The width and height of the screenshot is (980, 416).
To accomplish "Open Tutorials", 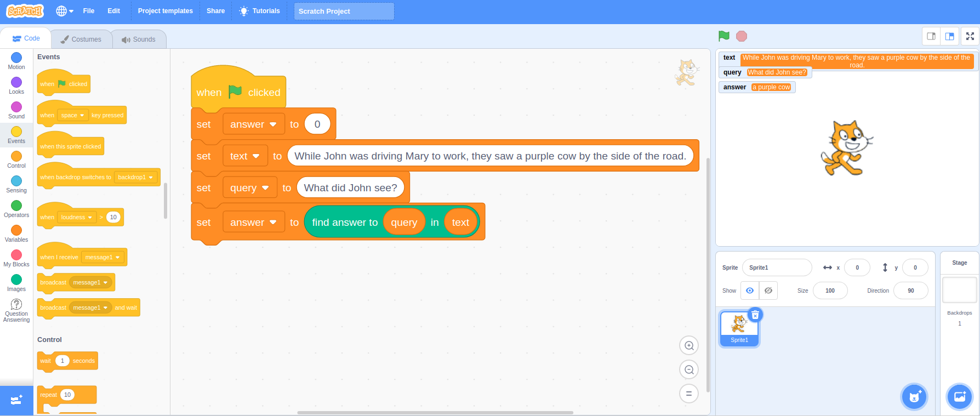I will coord(260,11).
